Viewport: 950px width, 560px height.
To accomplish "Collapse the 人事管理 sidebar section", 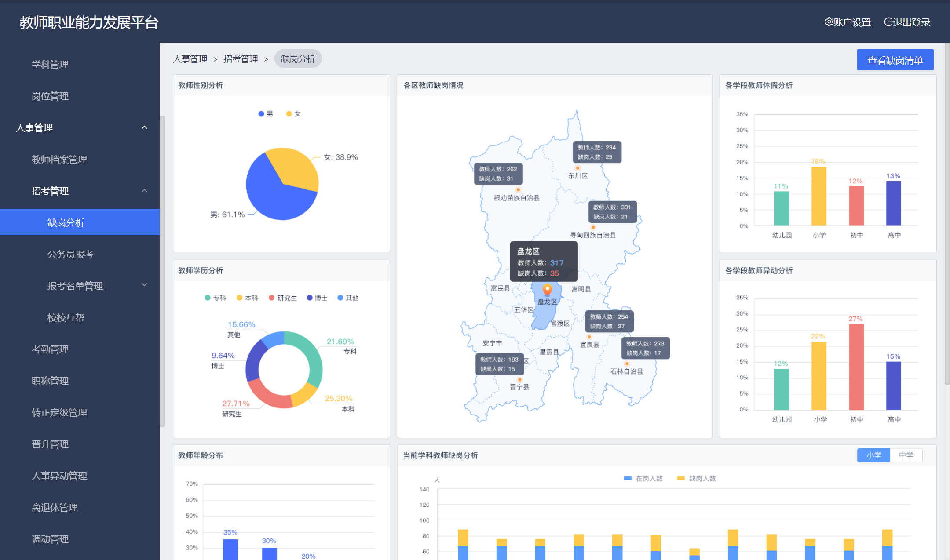I will [x=144, y=127].
